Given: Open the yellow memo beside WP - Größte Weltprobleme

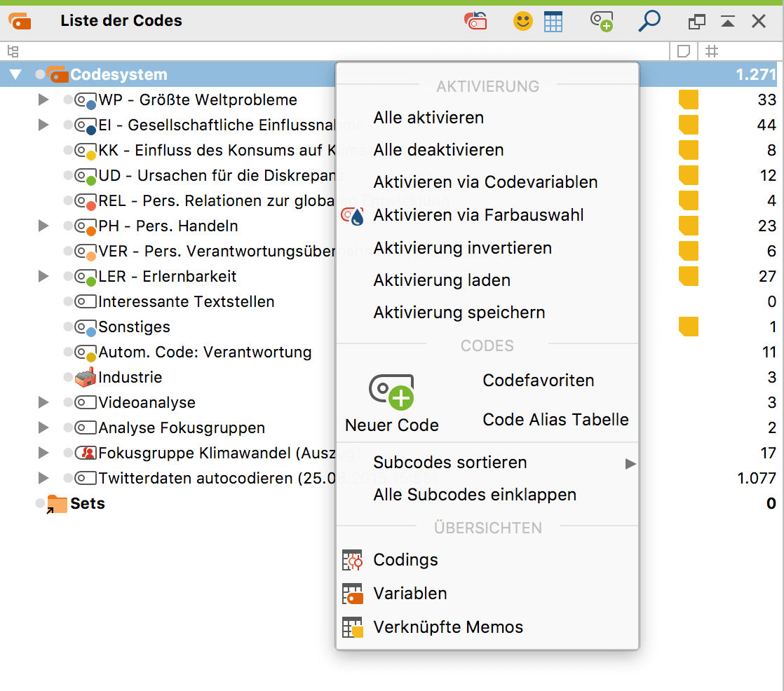Looking at the screenshot, I should [x=688, y=100].
